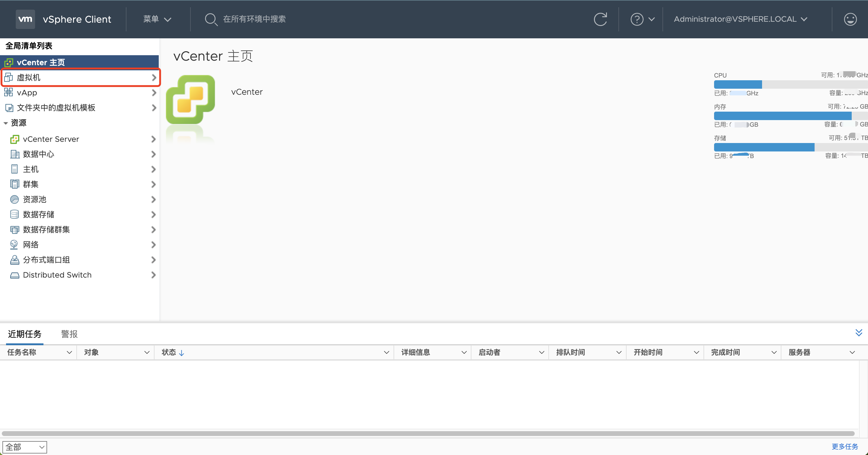
Task: Click the 状态 sort arrow icon
Action: coord(182,353)
